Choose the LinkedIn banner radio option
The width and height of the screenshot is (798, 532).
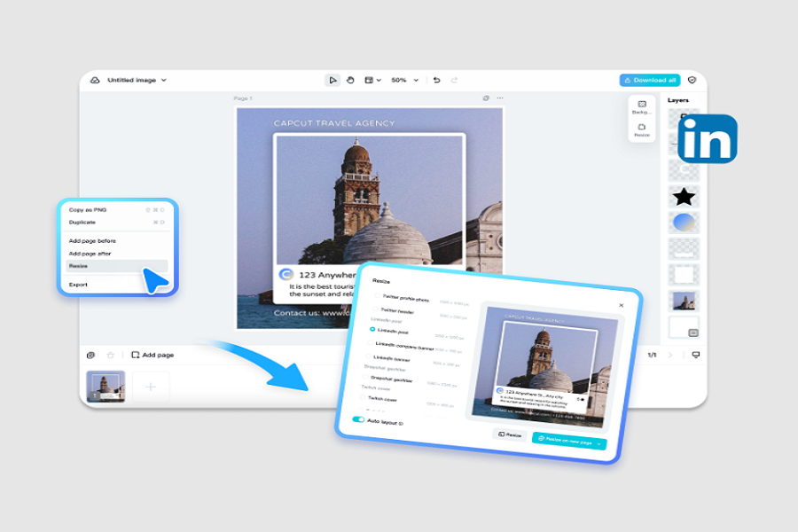point(369,356)
